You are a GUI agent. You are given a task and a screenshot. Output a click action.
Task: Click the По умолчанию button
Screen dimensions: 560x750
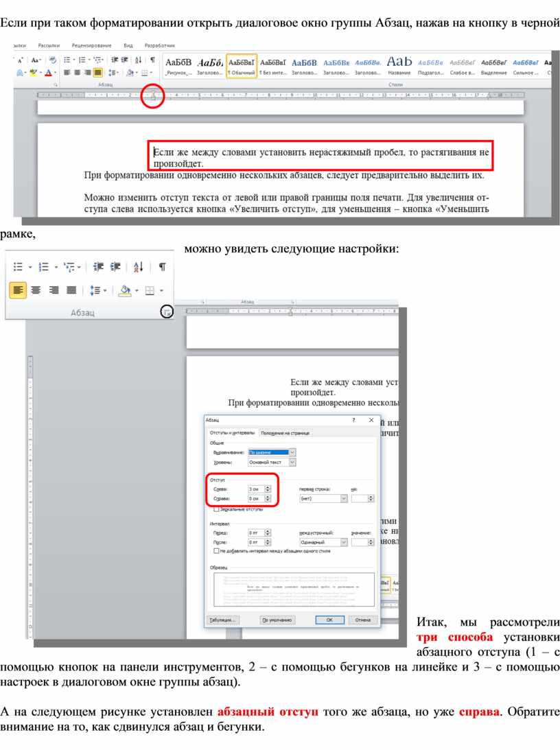click(x=277, y=620)
